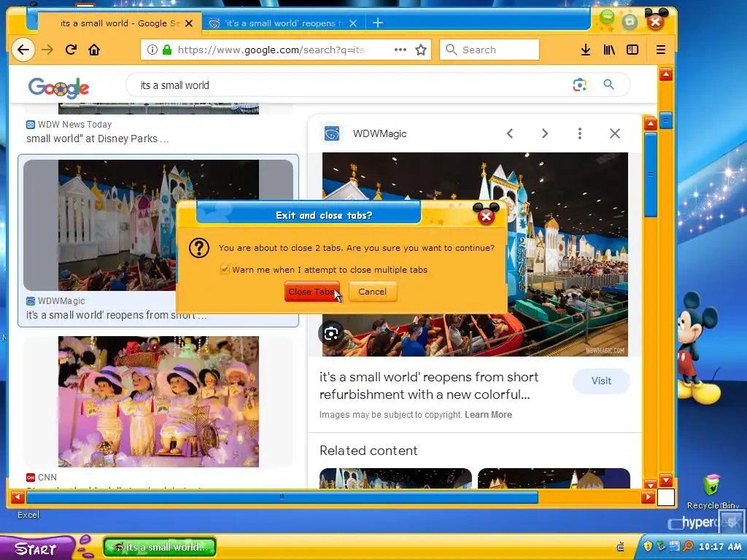Open a new tab with plus icon
Viewport: 747px width, 560px height.
coord(378,23)
